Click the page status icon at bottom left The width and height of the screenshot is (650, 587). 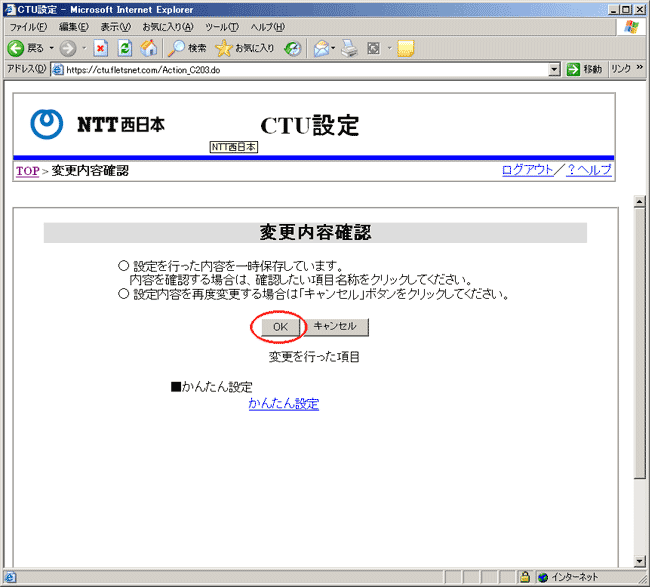click(10, 577)
